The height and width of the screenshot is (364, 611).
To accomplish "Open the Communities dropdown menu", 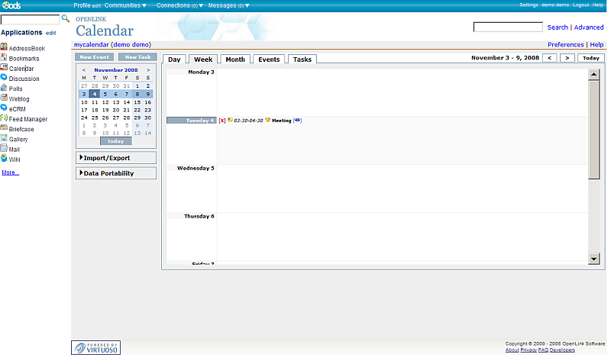I will pyautogui.click(x=126, y=5).
